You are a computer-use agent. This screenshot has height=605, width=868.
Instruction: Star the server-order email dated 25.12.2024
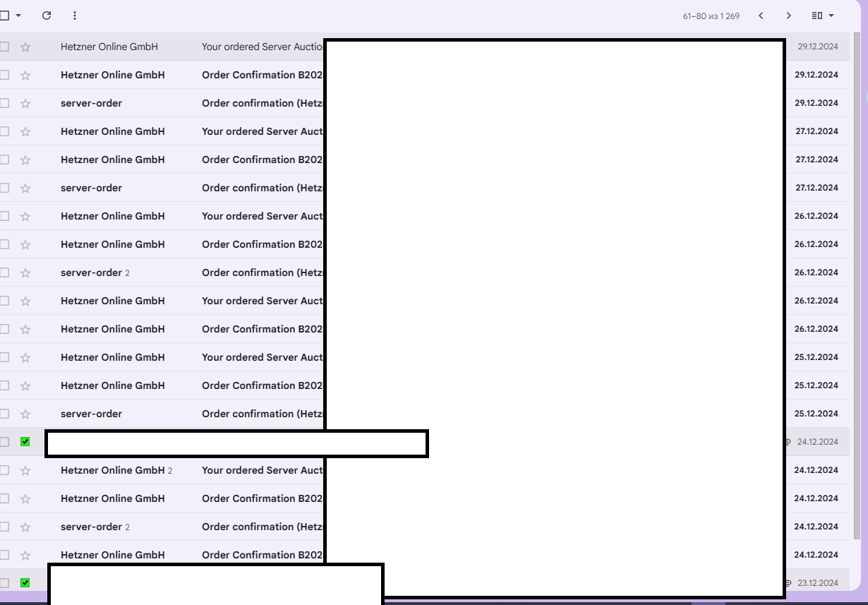(25, 414)
